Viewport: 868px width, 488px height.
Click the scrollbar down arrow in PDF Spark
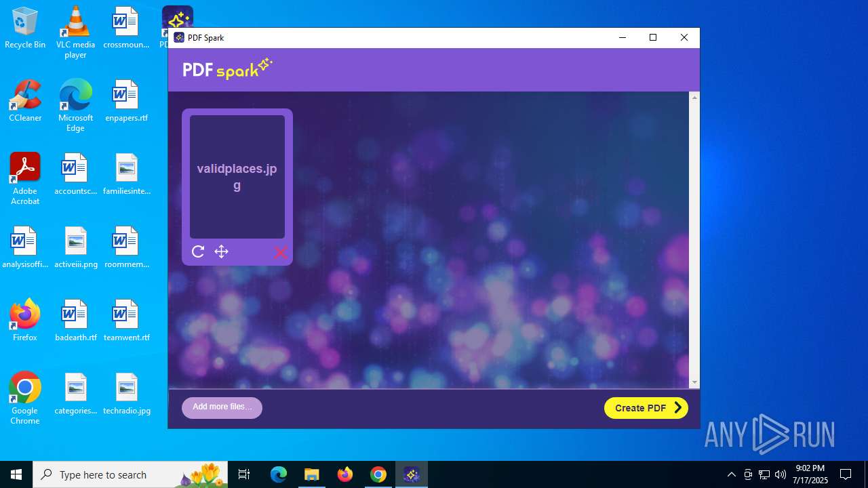coord(694,383)
